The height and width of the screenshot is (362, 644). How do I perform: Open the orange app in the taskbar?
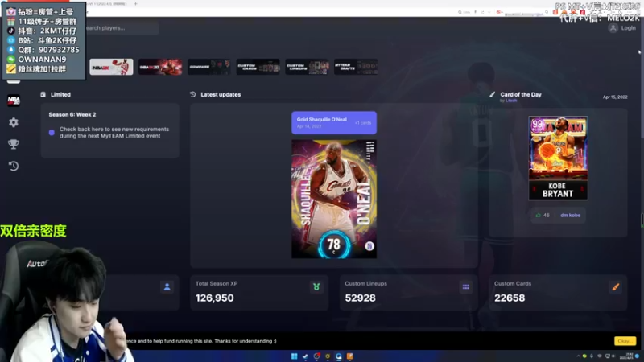click(350, 356)
